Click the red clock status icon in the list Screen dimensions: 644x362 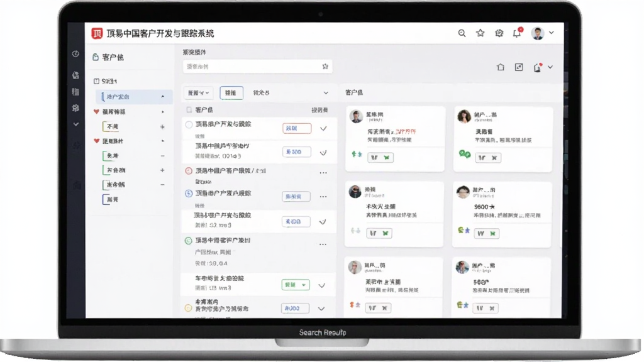[x=189, y=171]
